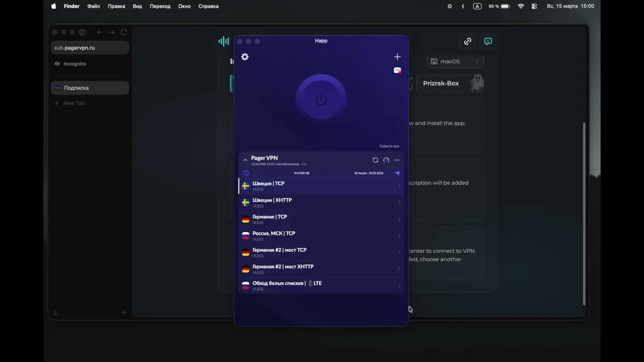Open details chevron for Швеция | TCP

(399, 186)
